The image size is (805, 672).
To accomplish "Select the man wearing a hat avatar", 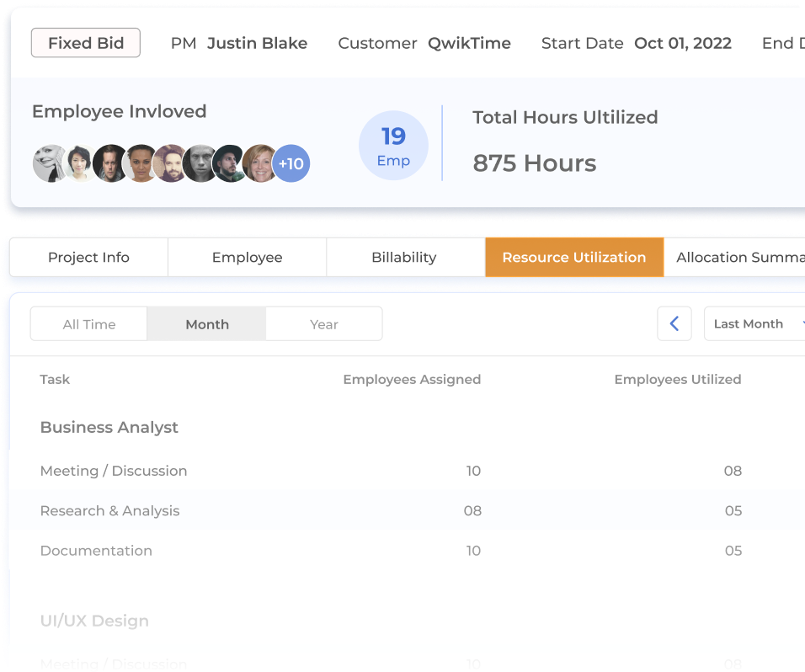I will coord(231,163).
